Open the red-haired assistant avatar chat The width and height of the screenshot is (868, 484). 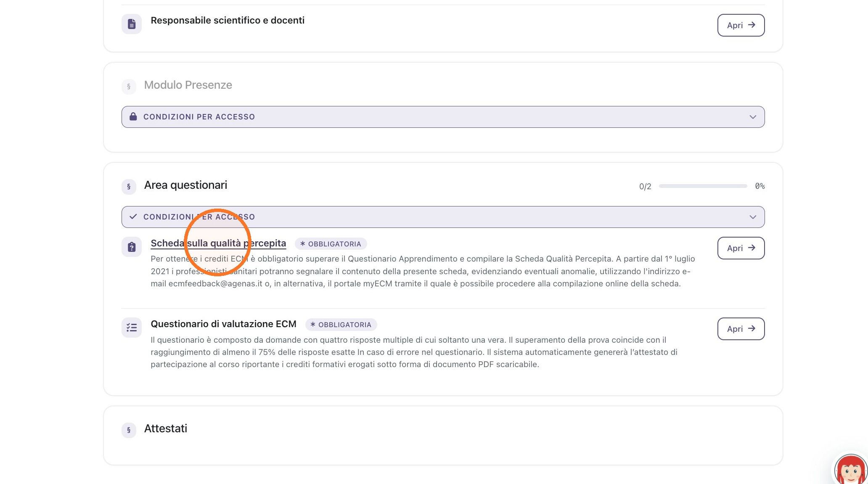click(x=851, y=469)
